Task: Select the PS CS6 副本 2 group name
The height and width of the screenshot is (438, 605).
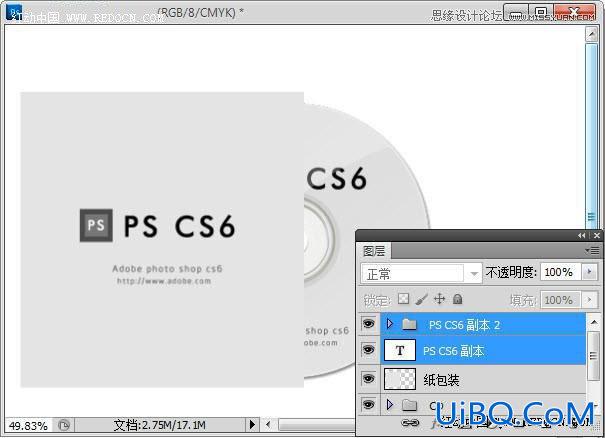Action: (x=464, y=325)
